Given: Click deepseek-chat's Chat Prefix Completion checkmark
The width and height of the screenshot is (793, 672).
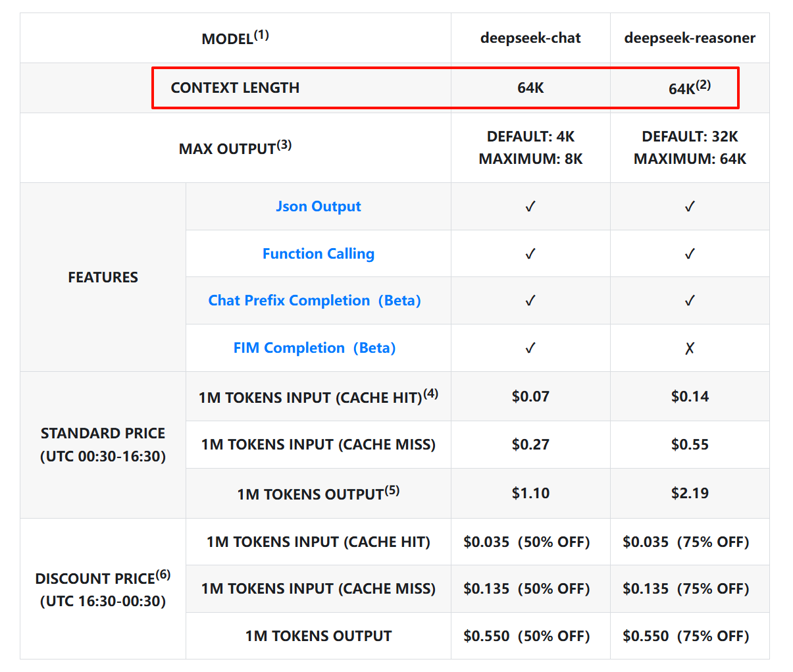Looking at the screenshot, I should coord(530,301).
